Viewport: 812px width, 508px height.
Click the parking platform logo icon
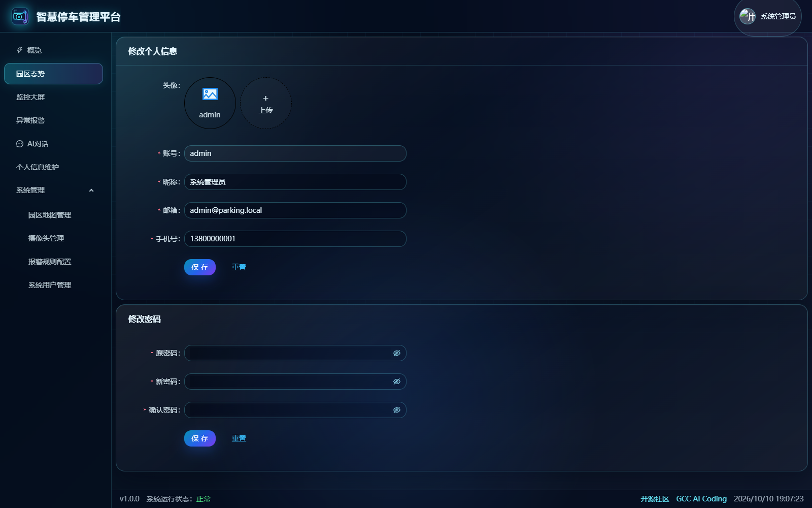20,16
